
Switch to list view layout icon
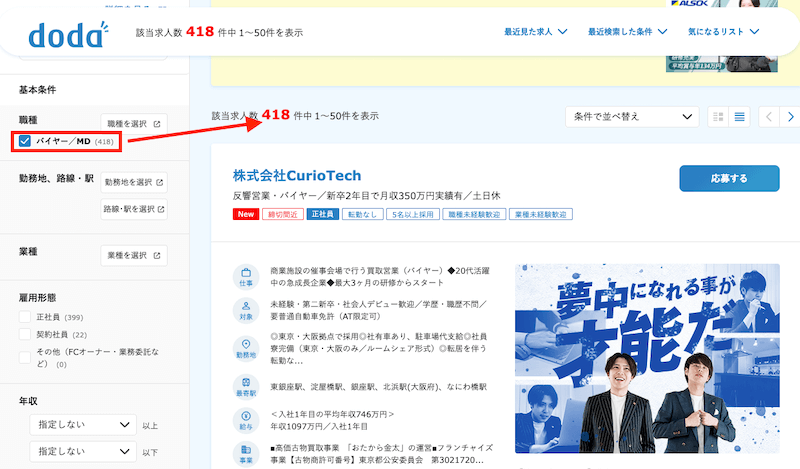pos(739,117)
